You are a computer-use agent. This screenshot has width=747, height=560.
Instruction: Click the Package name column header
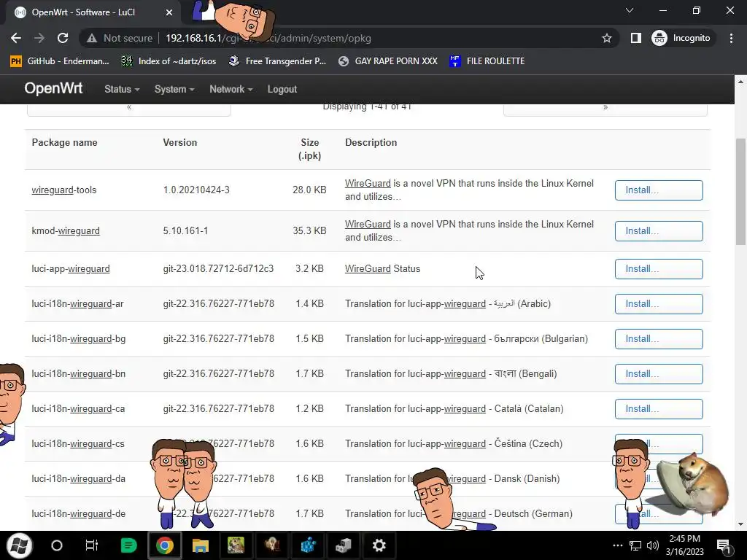click(64, 142)
